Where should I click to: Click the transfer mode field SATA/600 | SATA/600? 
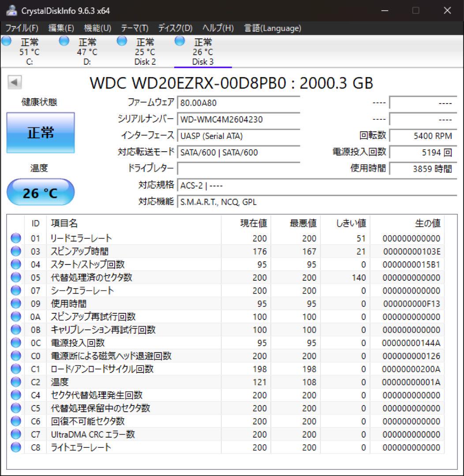tap(239, 152)
